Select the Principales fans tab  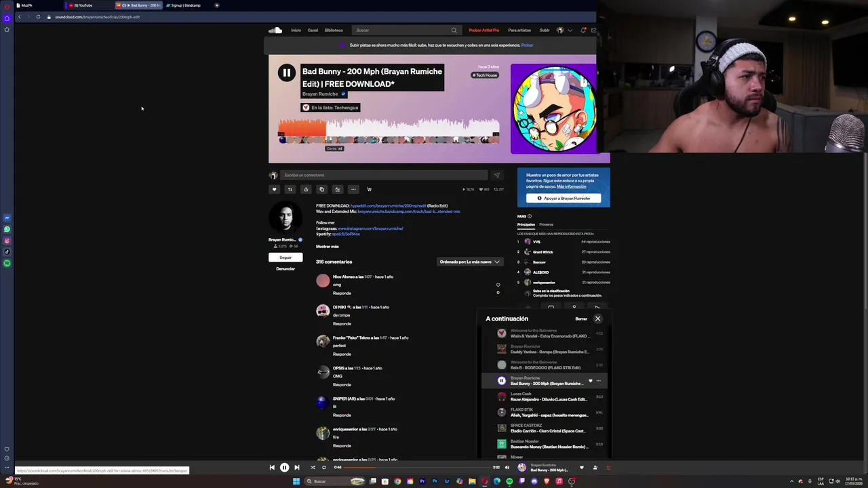point(526,224)
